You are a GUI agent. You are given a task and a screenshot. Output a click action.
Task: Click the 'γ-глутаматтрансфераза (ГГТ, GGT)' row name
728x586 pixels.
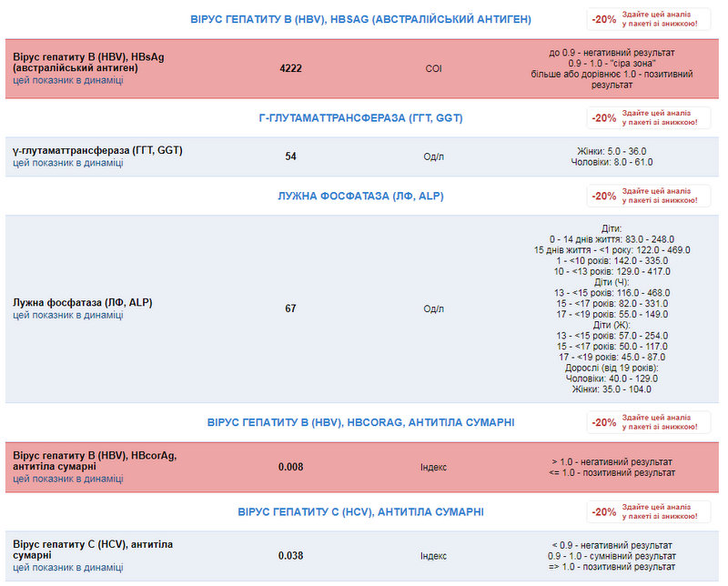click(x=97, y=150)
